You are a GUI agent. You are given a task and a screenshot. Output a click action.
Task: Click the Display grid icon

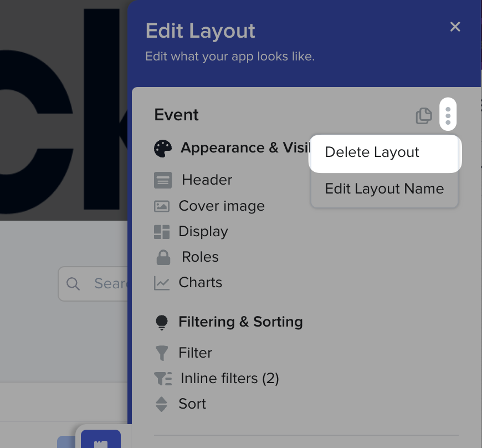tap(162, 232)
